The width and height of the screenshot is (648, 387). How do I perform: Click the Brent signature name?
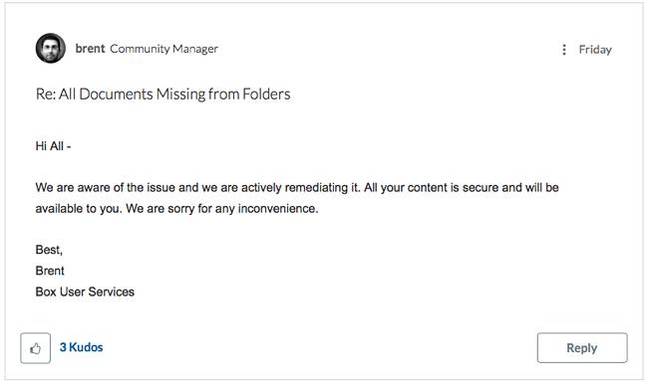click(50, 271)
